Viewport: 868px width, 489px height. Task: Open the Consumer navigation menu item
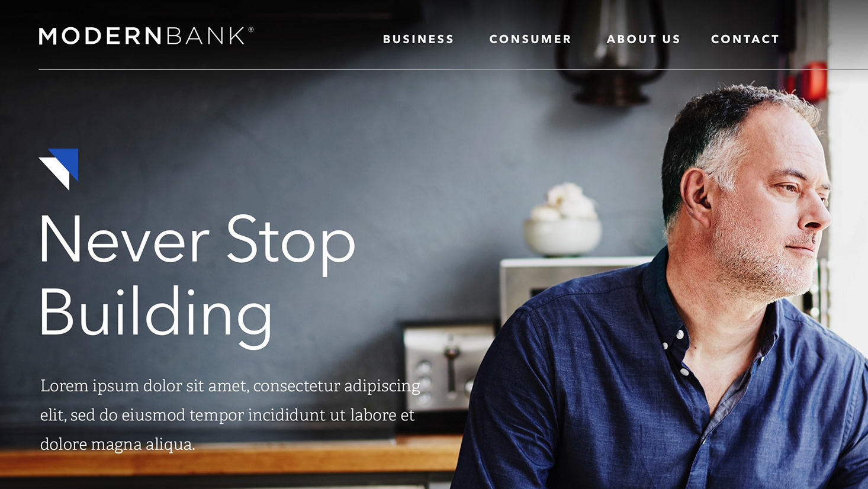pyautogui.click(x=530, y=39)
